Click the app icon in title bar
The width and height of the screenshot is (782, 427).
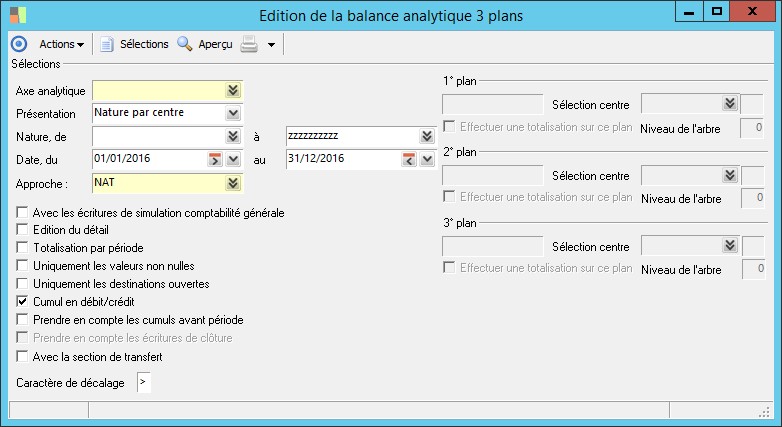[x=17, y=15]
